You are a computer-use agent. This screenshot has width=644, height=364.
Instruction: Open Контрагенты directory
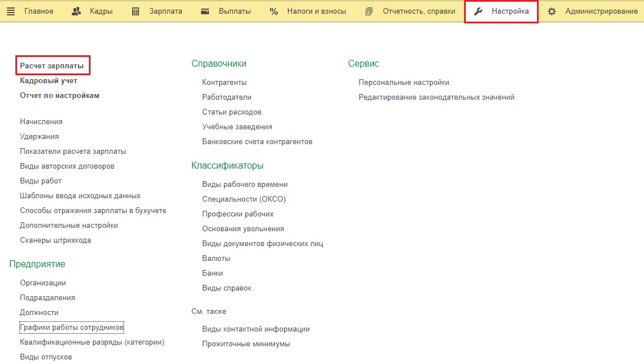click(224, 82)
